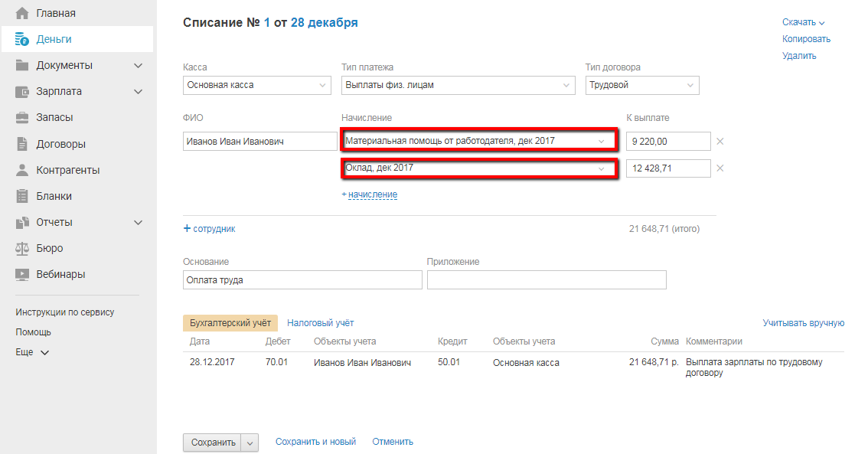Expand the Зарплата menu section
This screenshot has width=868, height=454.
[139, 91]
